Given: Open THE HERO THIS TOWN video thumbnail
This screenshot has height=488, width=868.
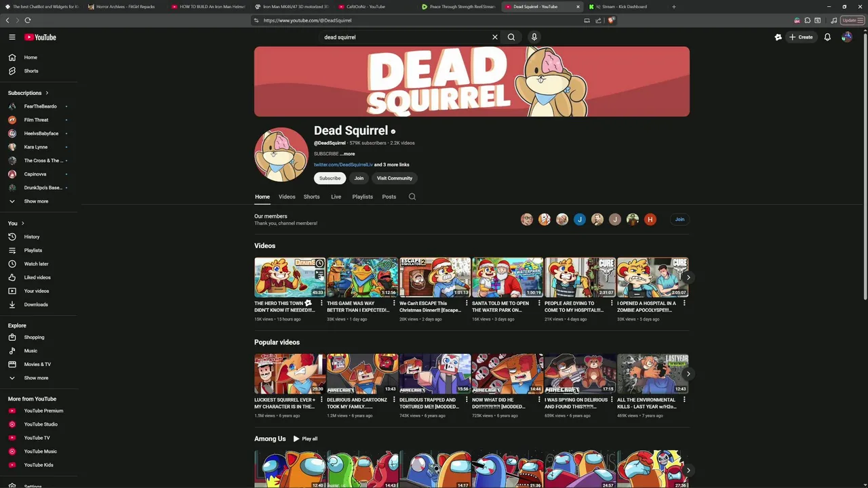Looking at the screenshot, I should tap(290, 277).
